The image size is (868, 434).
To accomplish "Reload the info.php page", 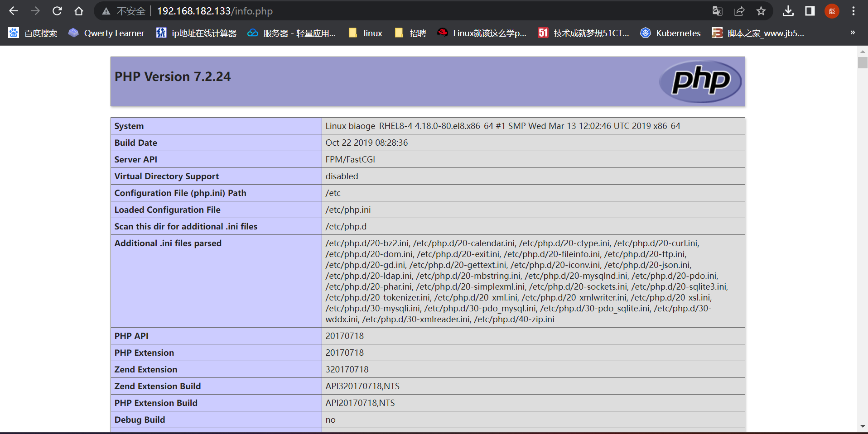I will (57, 11).
